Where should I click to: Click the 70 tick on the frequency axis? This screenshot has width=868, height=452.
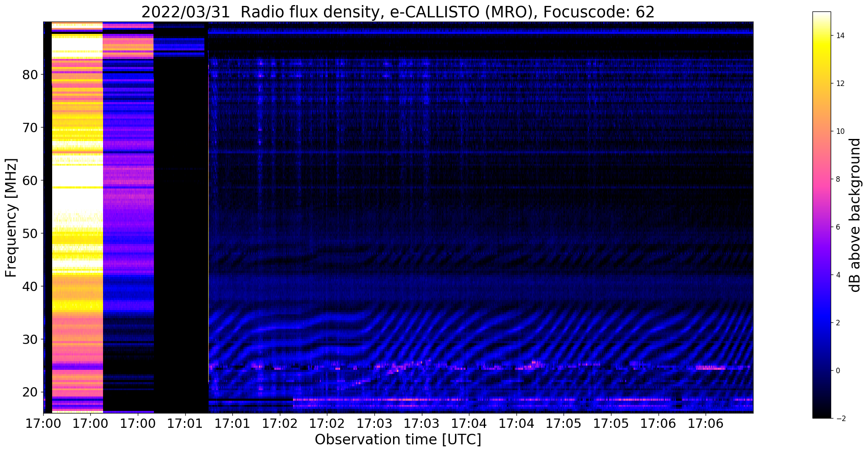point(31,128)
